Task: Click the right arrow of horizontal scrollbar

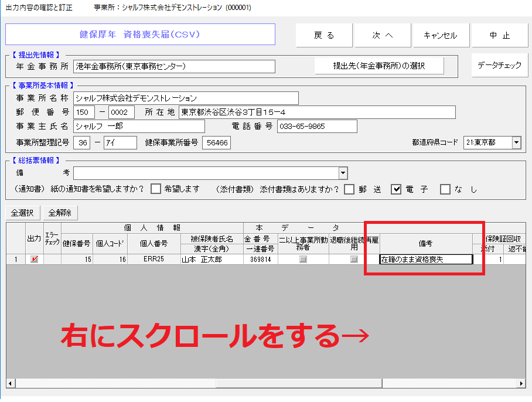Action: tap(521, 383)
